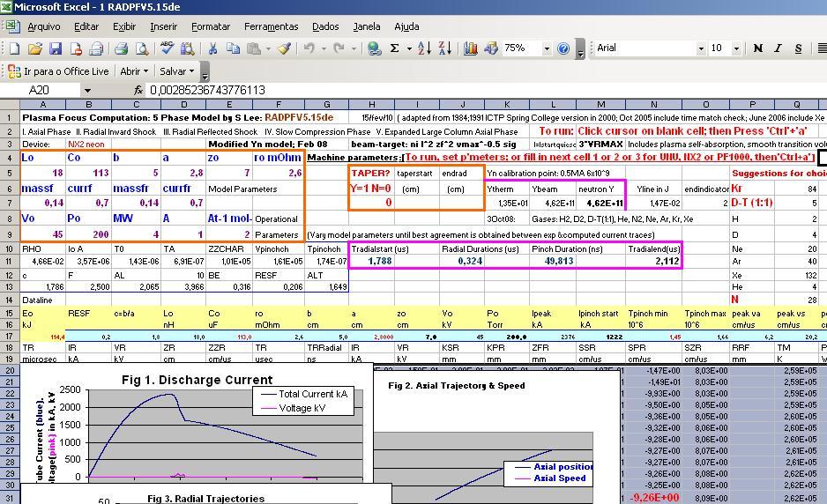Open the Janela menu
The width and height of the screenshot is (827, 504).
click(367, 26)
